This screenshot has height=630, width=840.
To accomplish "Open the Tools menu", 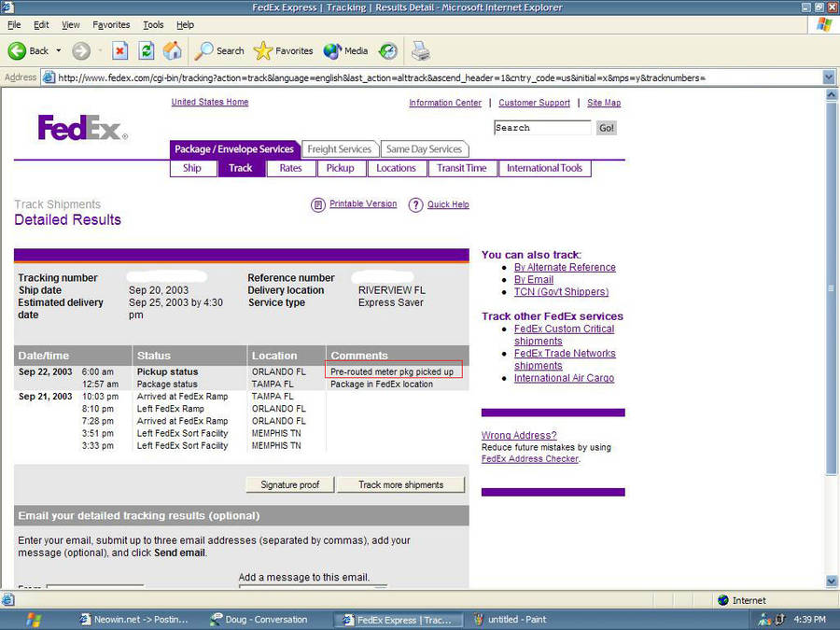I will coord(153,24).
